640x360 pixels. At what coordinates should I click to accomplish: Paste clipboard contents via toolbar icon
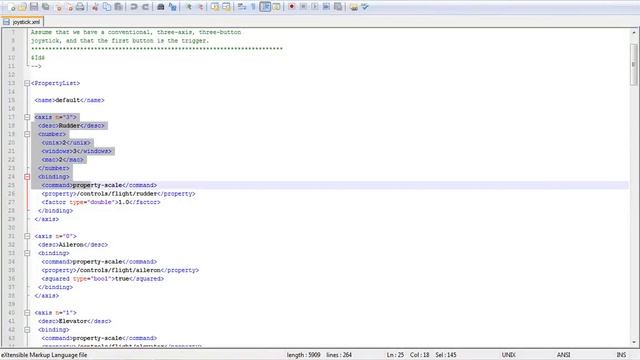pyautogui.click(x=118, y=7)
